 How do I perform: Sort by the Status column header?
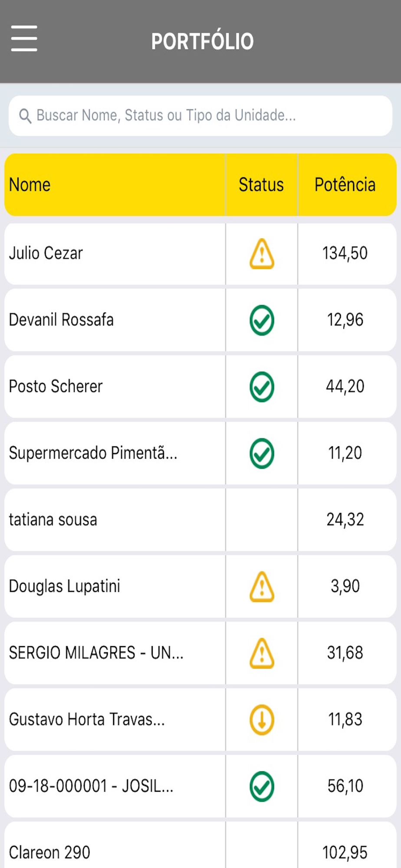click(x=261, y=185)
